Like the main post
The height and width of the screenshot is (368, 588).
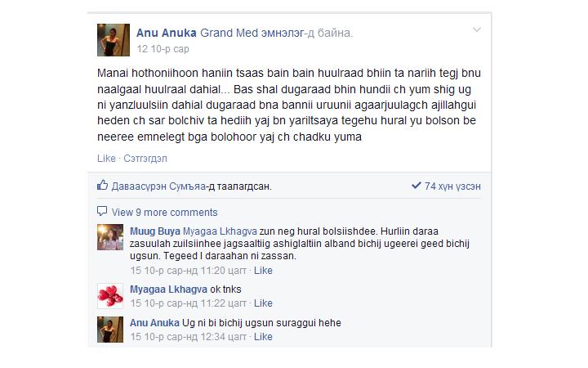pos(106,159)
